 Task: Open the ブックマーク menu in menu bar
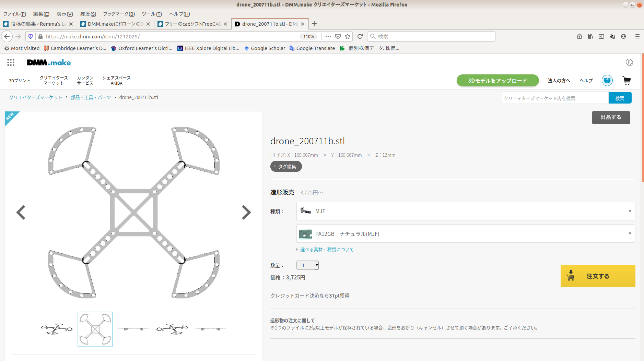[119, 14]
